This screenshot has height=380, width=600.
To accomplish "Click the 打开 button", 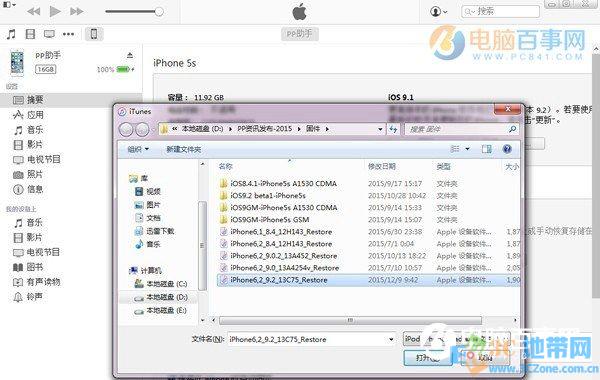I will [428, 358].
